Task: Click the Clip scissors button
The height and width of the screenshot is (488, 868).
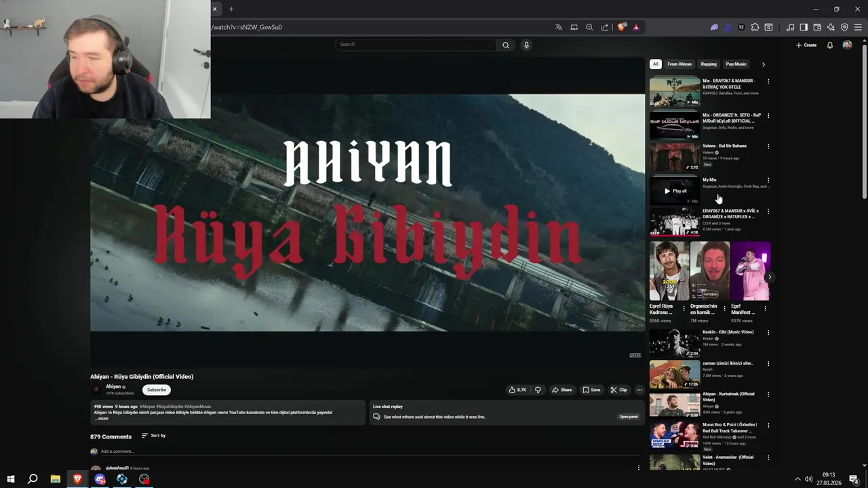Action: tap(618, 390)
